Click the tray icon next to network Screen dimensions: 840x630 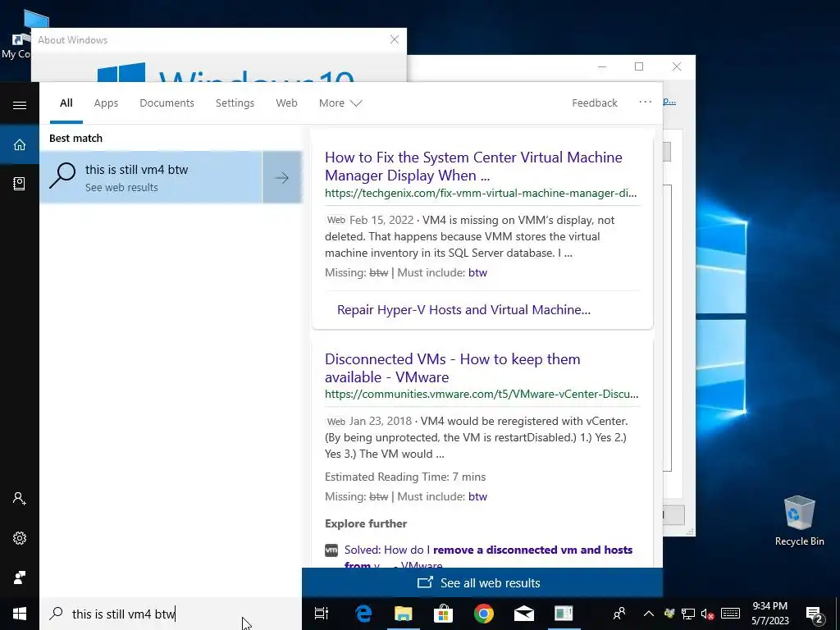(669, 614)
